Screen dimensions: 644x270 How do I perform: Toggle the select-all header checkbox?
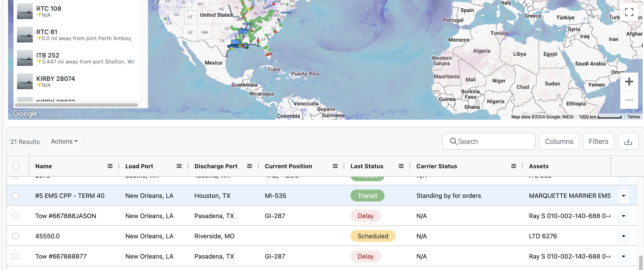pos(16,166)
